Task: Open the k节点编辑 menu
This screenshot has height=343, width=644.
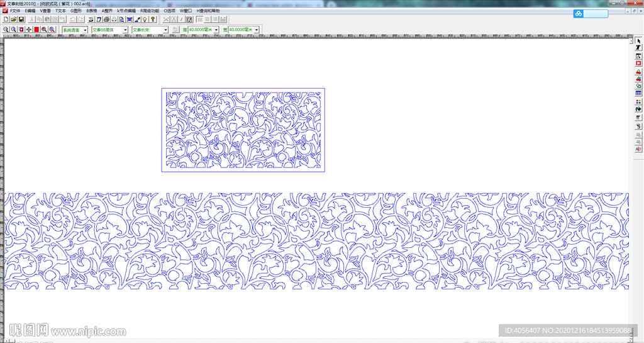Action: tap(126, 11)
